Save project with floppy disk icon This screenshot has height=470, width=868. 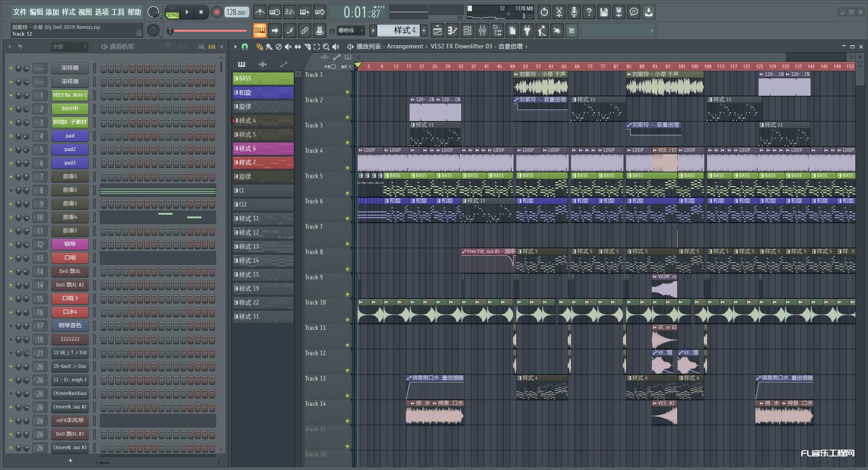click(x=604, y=12)
